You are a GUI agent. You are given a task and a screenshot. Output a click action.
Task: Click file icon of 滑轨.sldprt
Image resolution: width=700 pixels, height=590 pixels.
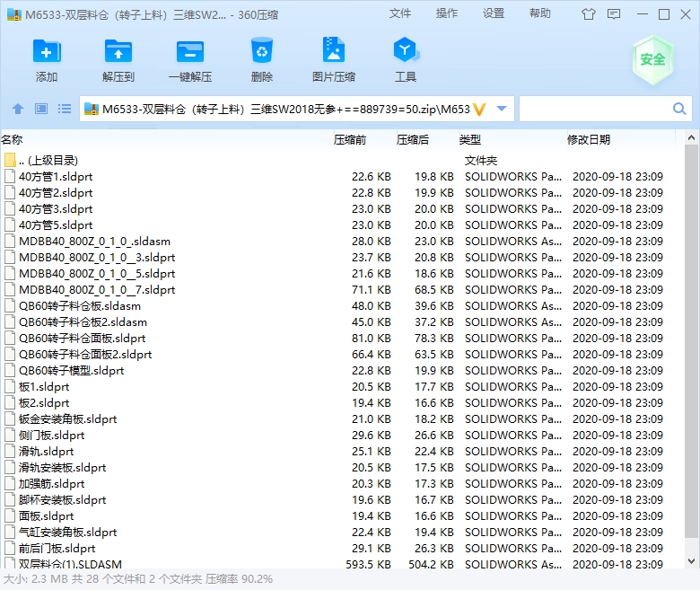pyautogui.click(x=10, y=451)
